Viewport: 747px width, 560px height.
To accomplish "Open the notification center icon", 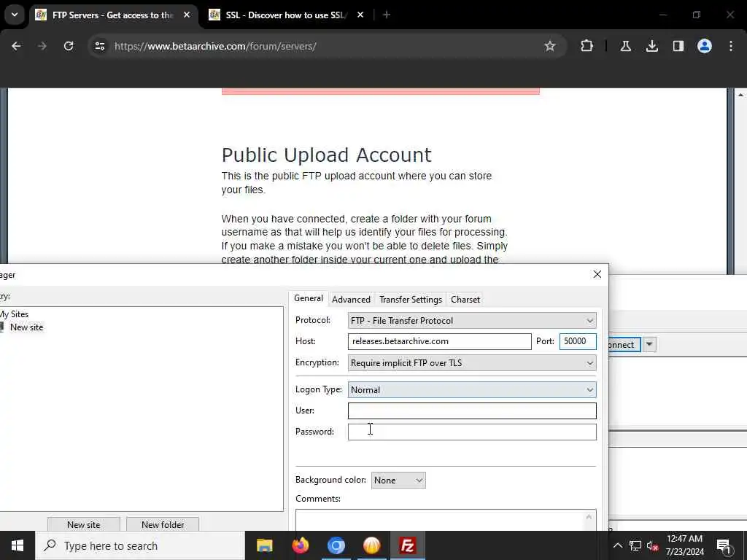I will [x=724, y=546].
